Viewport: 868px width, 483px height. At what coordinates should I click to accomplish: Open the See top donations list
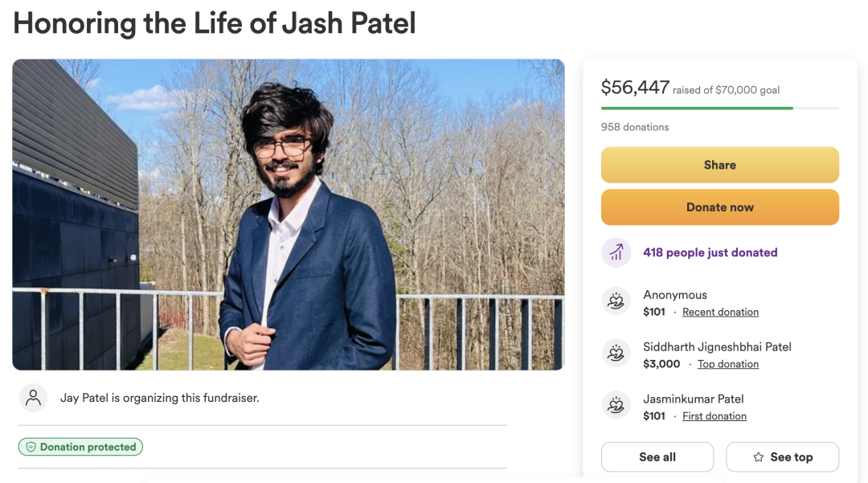(782, 457)
